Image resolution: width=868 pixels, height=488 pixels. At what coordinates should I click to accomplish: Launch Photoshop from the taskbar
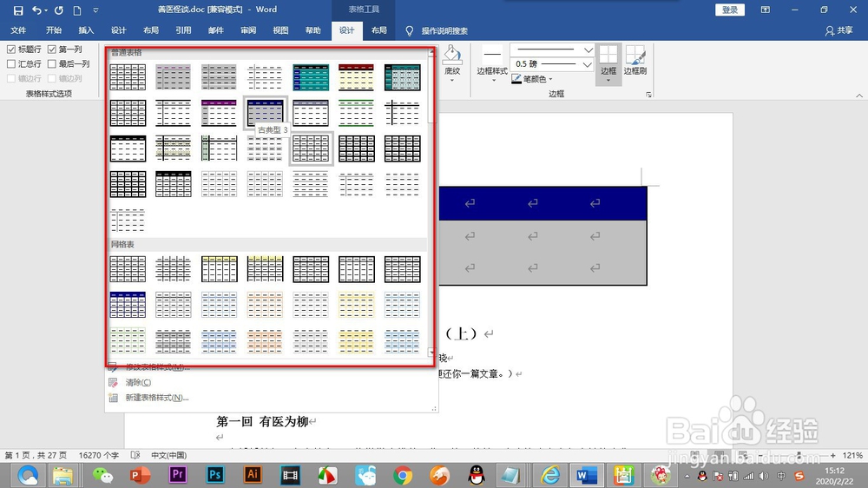214,475
